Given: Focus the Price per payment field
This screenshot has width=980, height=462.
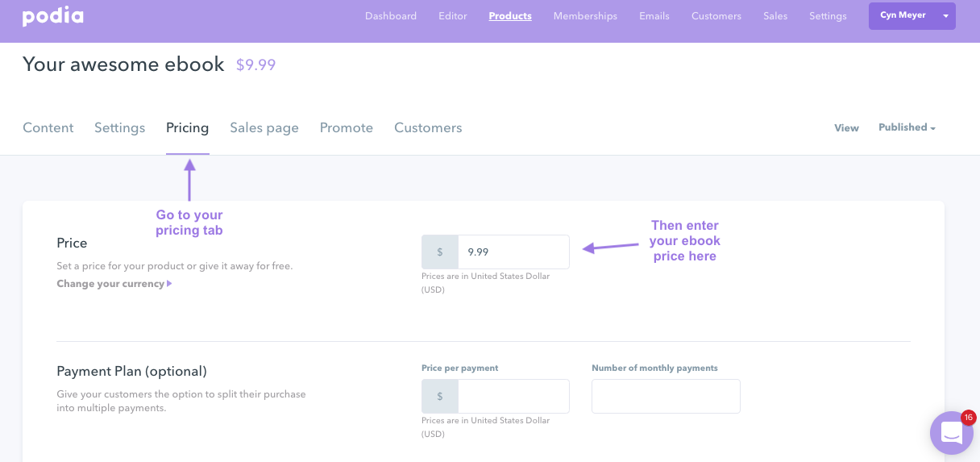Looking at the screenshot, I should (513, 397).
